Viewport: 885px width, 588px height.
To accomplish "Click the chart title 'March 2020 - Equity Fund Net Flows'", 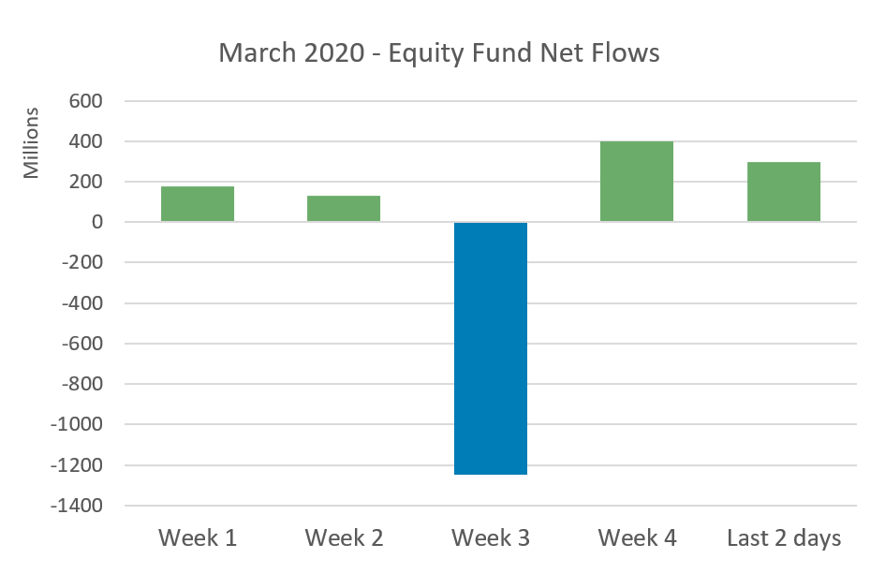I will 439,52.
